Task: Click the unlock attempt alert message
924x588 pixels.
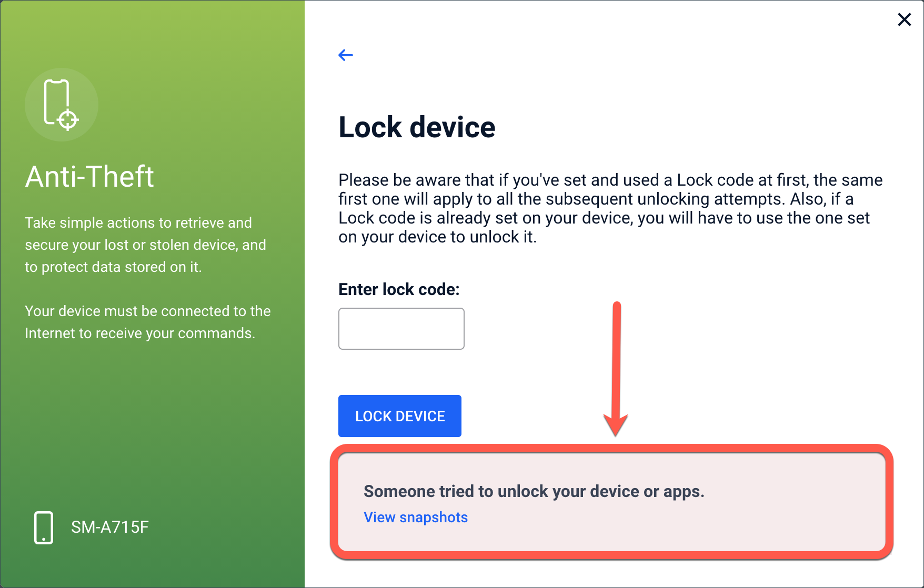Action: click(x=534, y=491)
